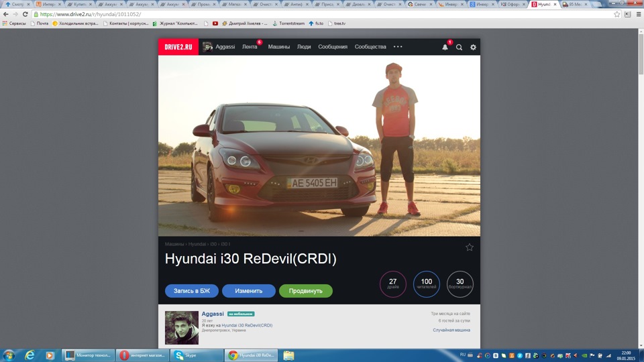Open the site search magnifier icon
Viewport: 644px width, 362px height.
click(459, 47)
